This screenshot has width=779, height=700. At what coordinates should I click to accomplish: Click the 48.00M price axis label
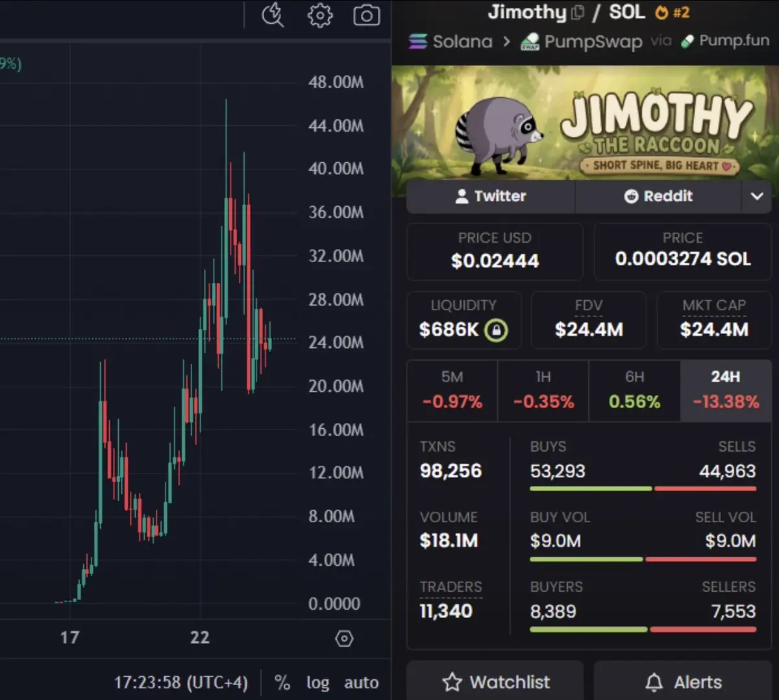click(336, 82)
